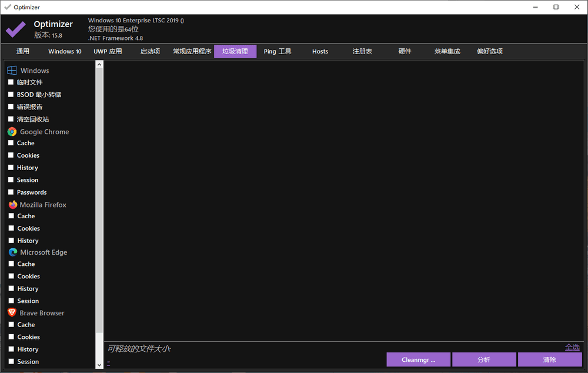Click the Edge Cache item icon
The width and height of the screenshot is (588, 373).
(10, 264)
